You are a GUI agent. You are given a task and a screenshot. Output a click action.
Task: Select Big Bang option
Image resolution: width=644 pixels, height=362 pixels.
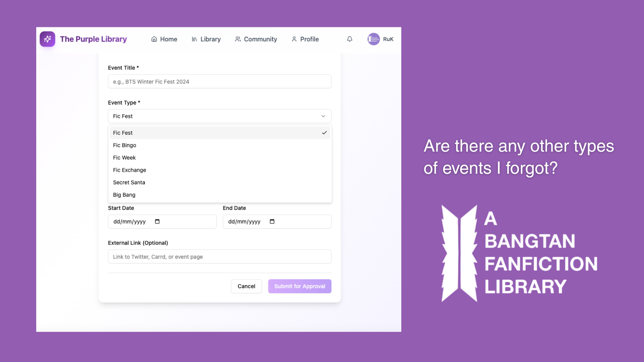(x=124, y=195)
